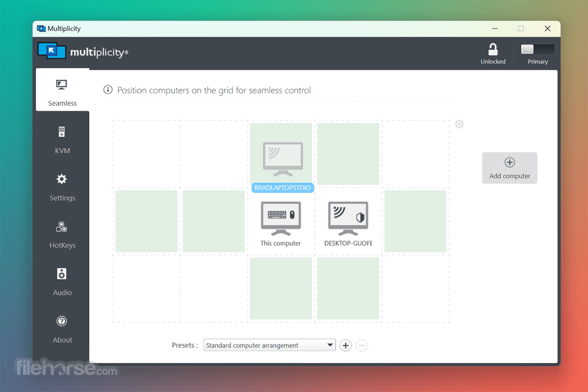Open the Settings tab
Viewport: 588px width, 392px height.
pyautogui.click(x=62, y=187)
